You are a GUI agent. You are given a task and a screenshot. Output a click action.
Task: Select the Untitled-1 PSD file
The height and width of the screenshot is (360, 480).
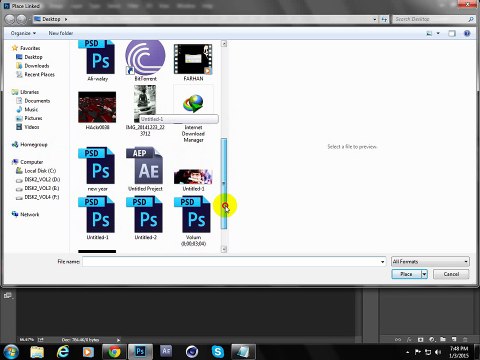tap(97, 218)
